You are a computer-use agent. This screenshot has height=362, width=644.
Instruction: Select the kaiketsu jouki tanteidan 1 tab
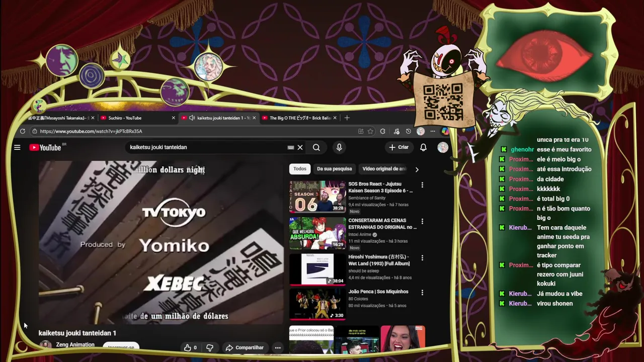tap(218, 118)
